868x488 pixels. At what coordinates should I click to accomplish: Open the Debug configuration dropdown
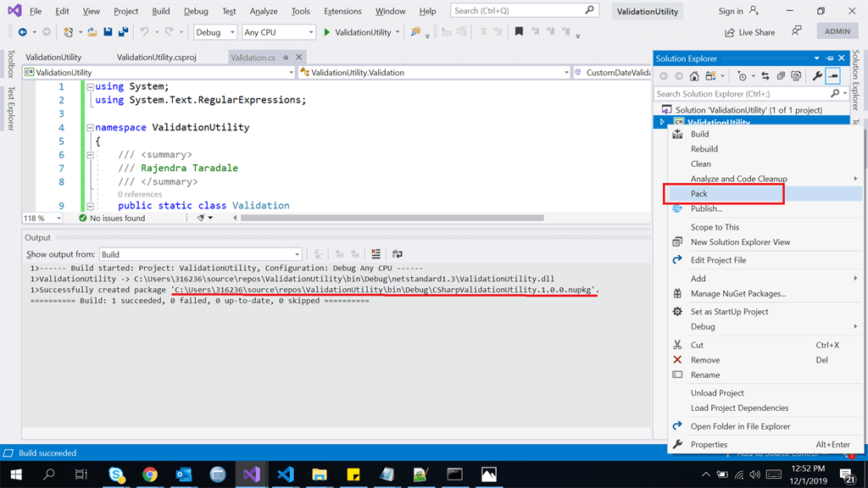[x=215, y=32]
